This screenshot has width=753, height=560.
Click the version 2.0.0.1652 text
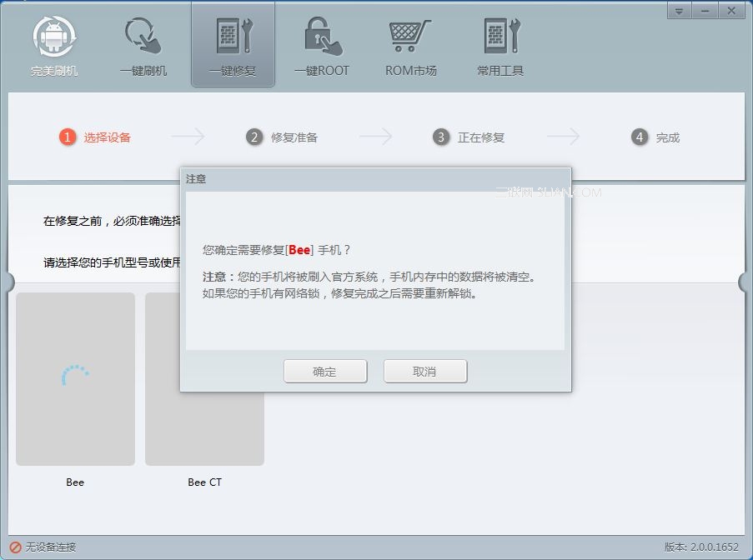coord(701,547)
